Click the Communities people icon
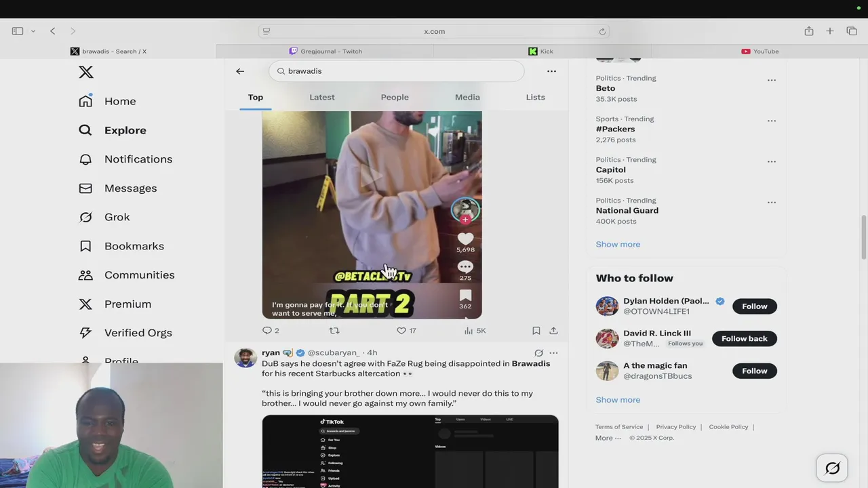 (x=85, y=275)
